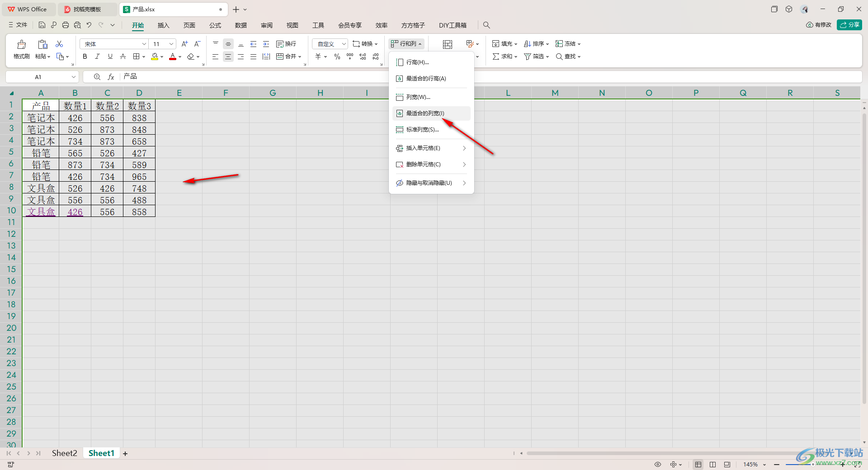Toggle vertical middle alignment
Screen dimensions: 868x470
228,44
